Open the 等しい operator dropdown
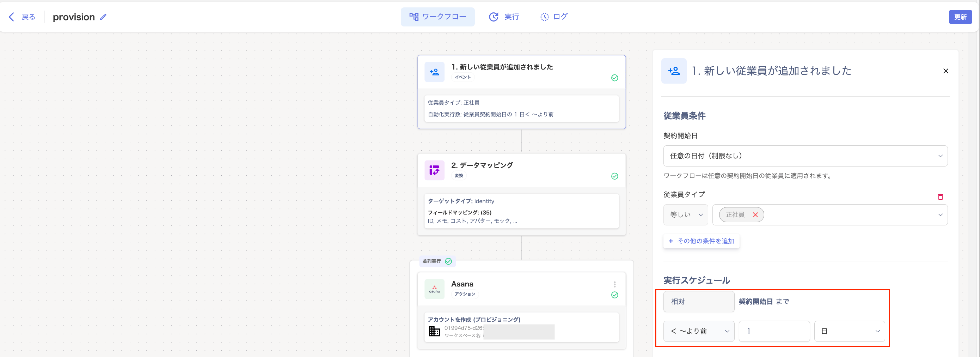The image size is (980, 357). tap(686, 214)
